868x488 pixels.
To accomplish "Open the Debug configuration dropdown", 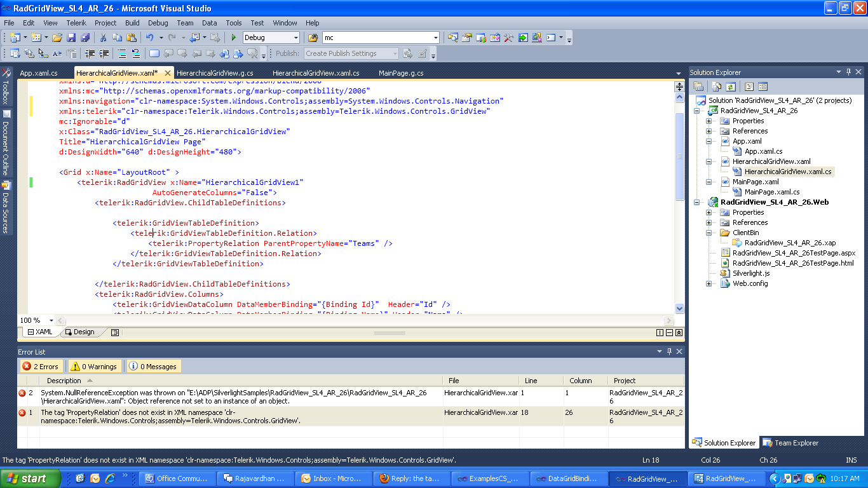I will point(295,38).
